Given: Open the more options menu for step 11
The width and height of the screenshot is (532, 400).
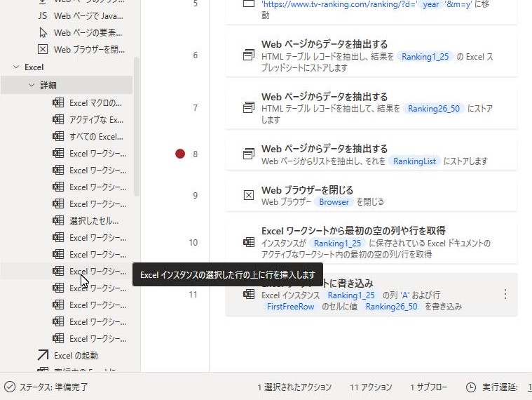Looking at the screenshot, I should pos(505,294).
